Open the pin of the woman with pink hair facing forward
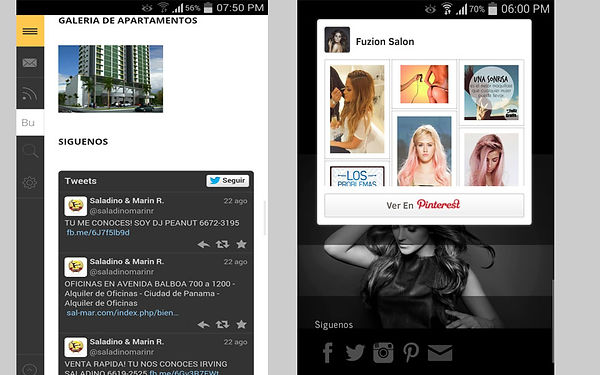Viewport: 600px width, 375px height. point(424,151)
